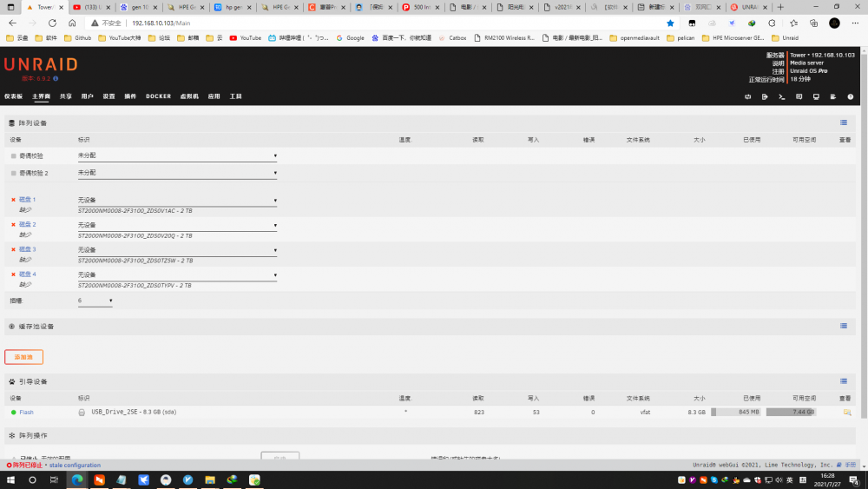The width and height of the screenshot is (868, 489).
Task: Click the UNRAID logo
Action: click(41, 64)
